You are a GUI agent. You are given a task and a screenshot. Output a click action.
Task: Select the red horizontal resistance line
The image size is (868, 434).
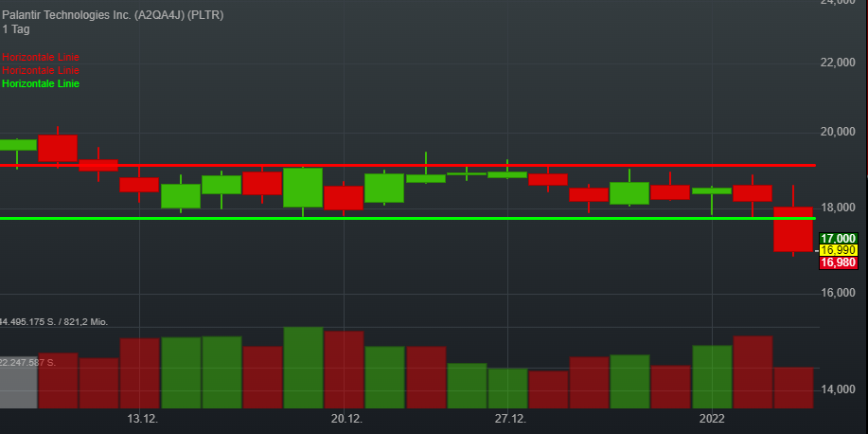pos(407,165)
